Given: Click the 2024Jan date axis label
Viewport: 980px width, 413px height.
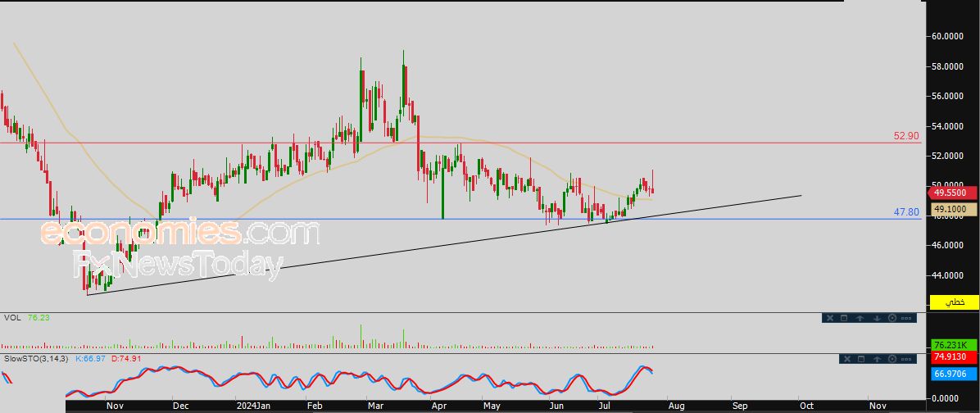Looking at the screenshot, I should [254, 406].
